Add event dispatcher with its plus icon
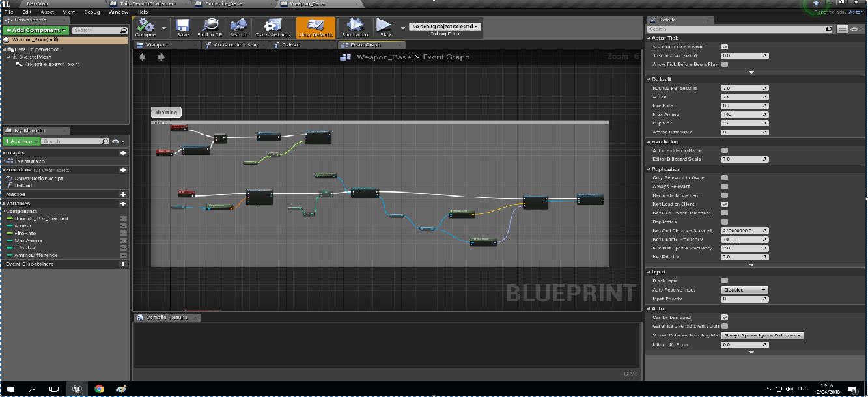868x397 pixels. click(x=123, y=264)
